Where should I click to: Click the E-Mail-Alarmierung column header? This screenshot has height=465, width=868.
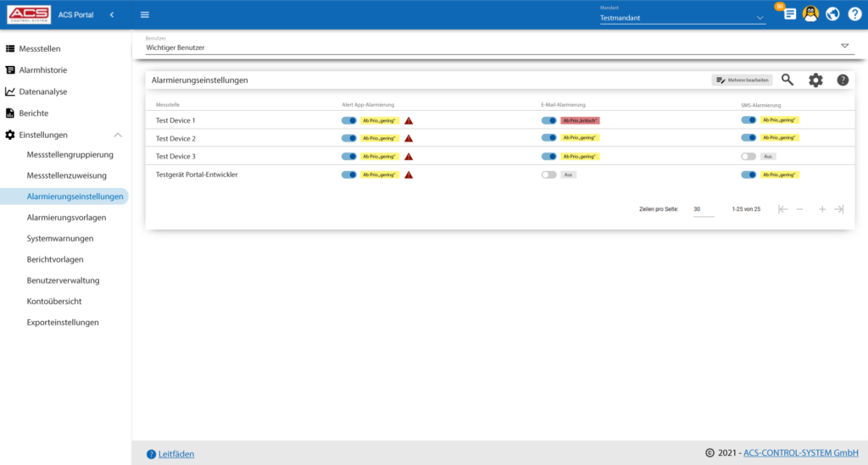coord(563,104)
